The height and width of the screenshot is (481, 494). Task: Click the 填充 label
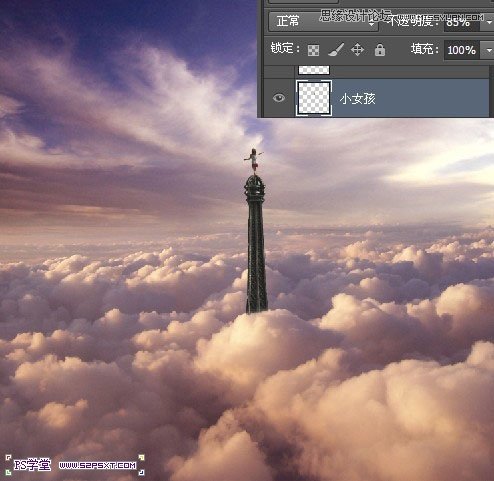click(x=424, y=49)
